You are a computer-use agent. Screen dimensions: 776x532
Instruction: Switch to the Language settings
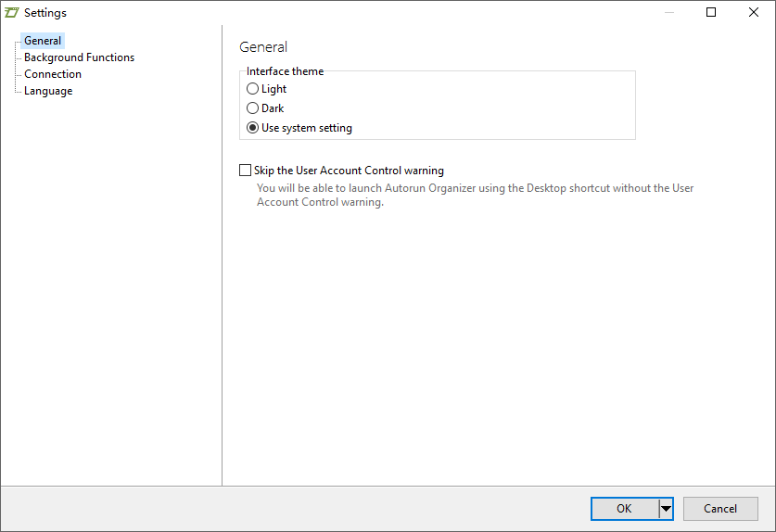(x=48, y=91)
